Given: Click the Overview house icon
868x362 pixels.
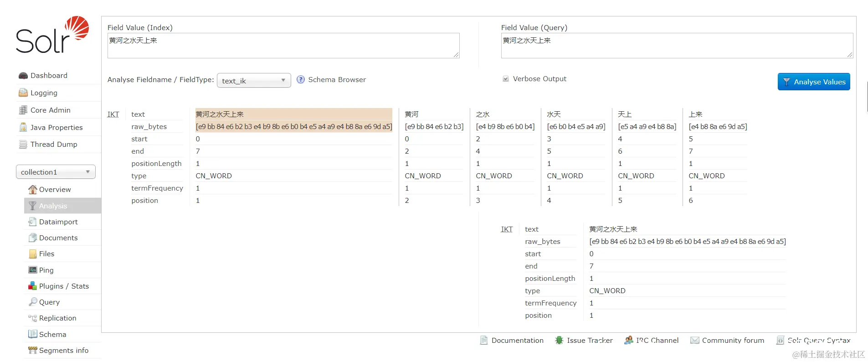Looking at the screenshot, I should (32, 190).
